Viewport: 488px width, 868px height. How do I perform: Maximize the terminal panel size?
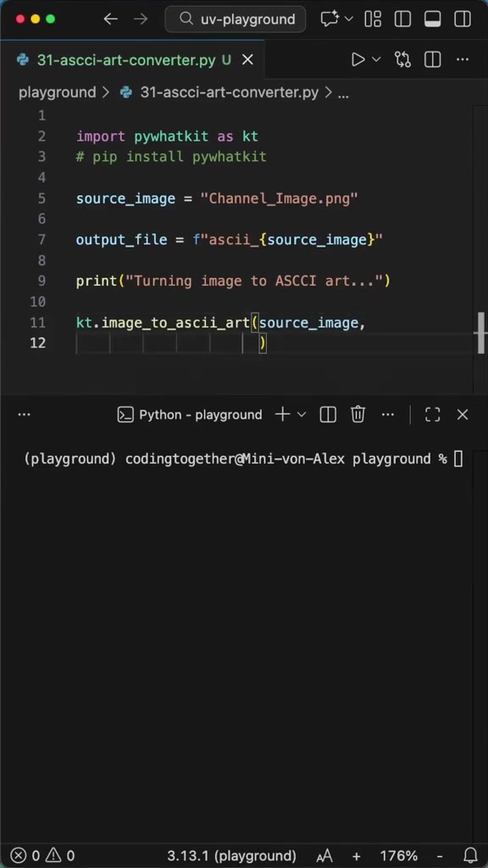(432, 415)
